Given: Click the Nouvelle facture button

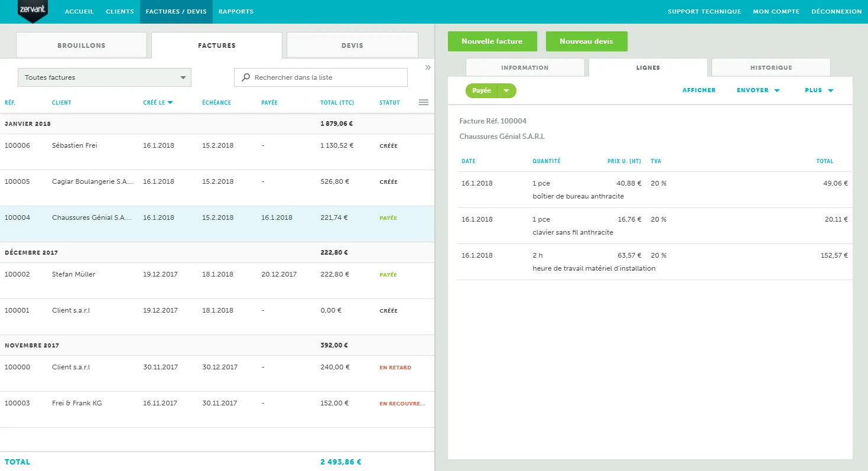Looking at the screenshot, I should click(x=492, y=41).
